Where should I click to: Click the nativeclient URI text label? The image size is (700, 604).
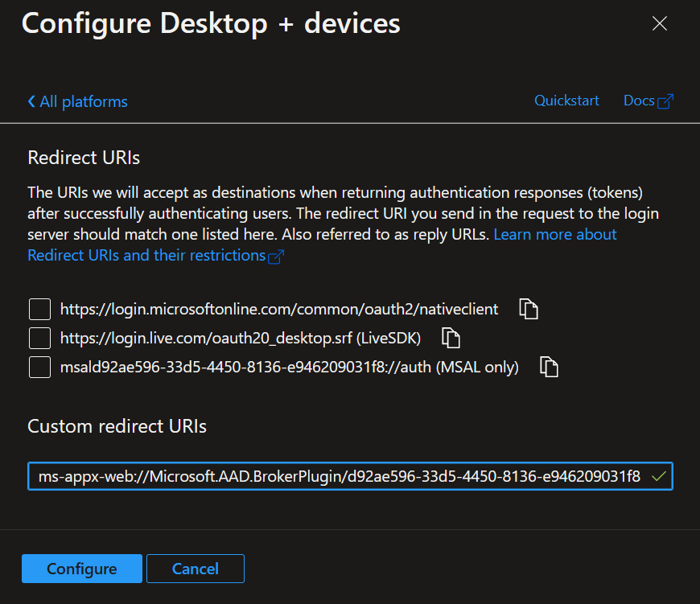pos(279,309)
